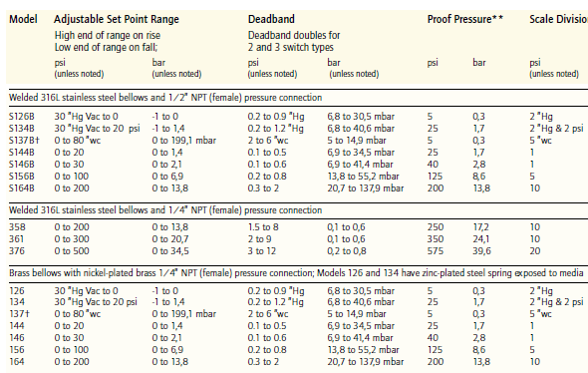Click the Model column header

coord(23,19)
